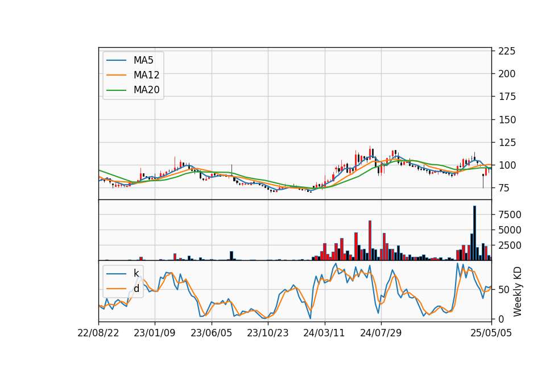Click the 5000 volume axis label

(x=510, y=230)
